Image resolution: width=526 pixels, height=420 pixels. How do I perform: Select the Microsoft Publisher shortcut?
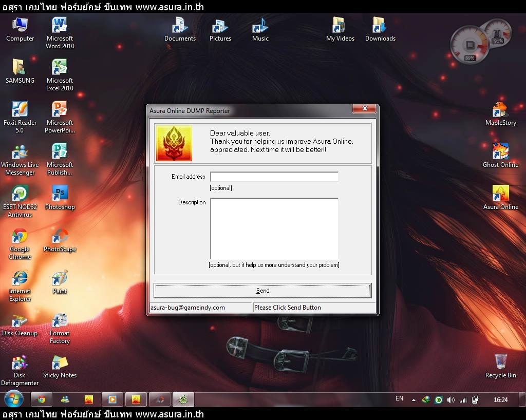coord(60,160)
